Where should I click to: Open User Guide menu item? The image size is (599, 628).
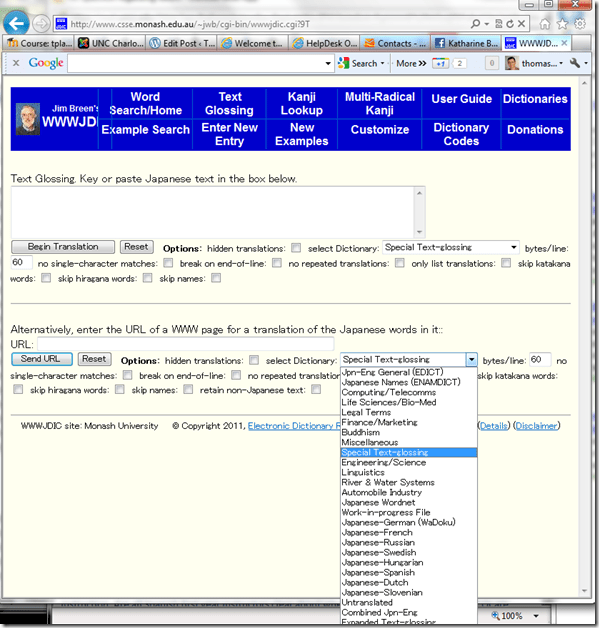coord(461,99)
